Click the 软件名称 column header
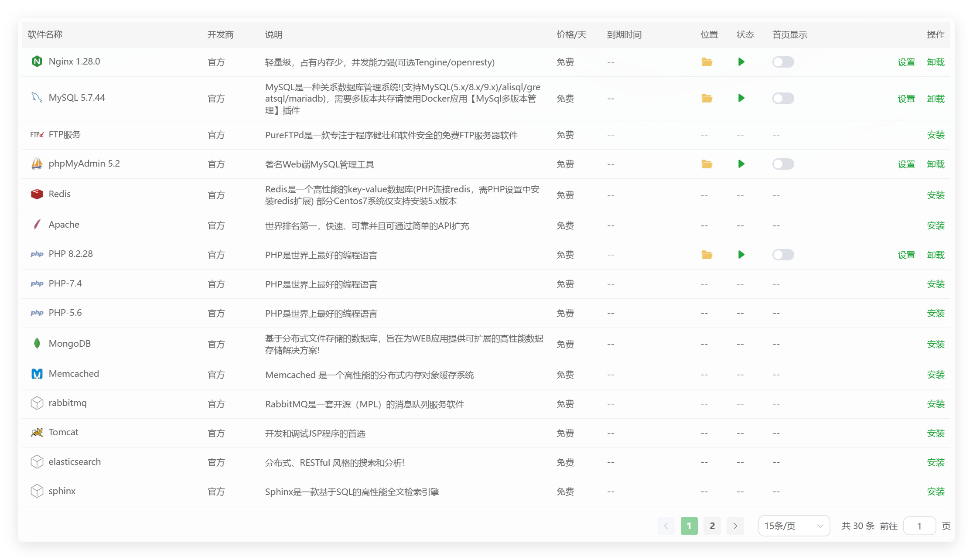The image size is (973, 560). (x=45, y=34)
